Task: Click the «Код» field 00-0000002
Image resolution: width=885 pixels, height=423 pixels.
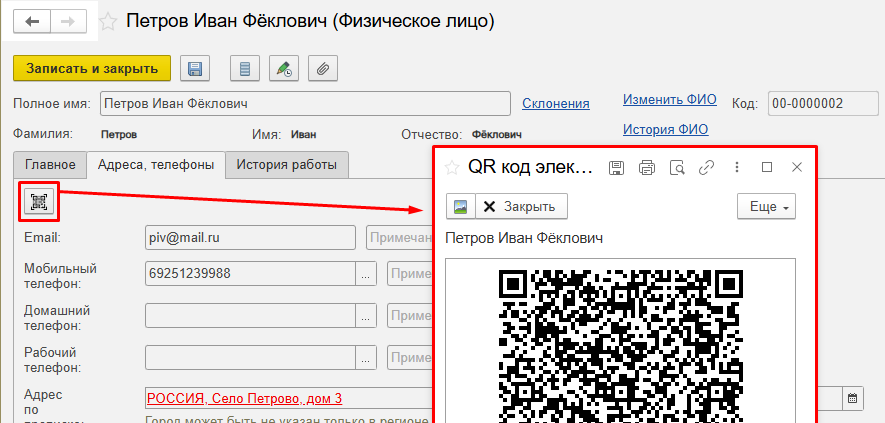Action: (x=823, y=104)
